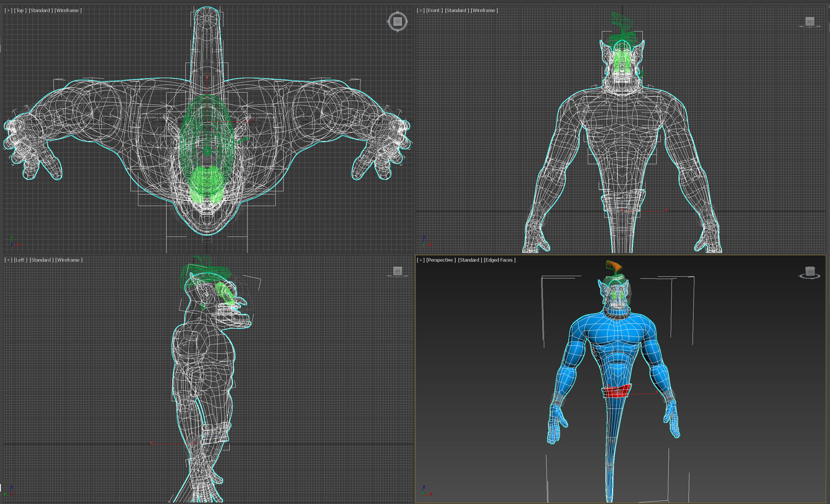Open the [Perspective] point-of-view label menu

click(x=441, y=260)
